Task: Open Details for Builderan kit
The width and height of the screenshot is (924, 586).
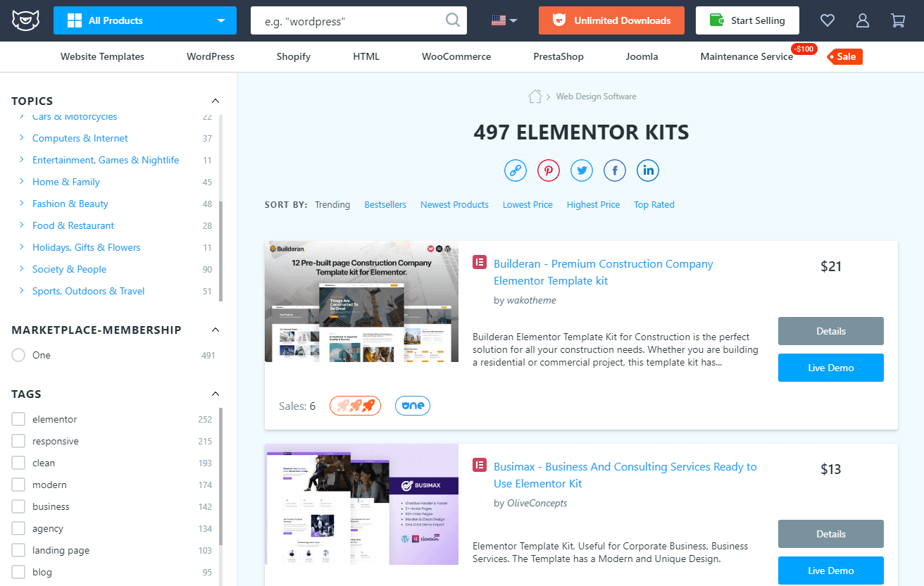Action: [831, 331]
